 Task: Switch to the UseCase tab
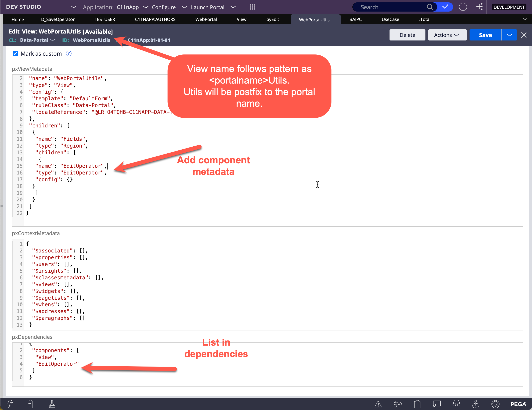[x=390, y=19]
